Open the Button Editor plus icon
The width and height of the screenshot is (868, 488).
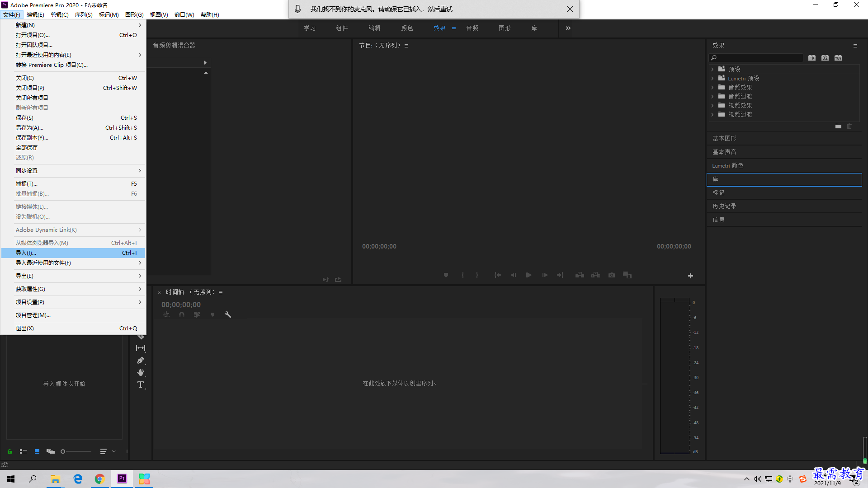click(690, 276)
